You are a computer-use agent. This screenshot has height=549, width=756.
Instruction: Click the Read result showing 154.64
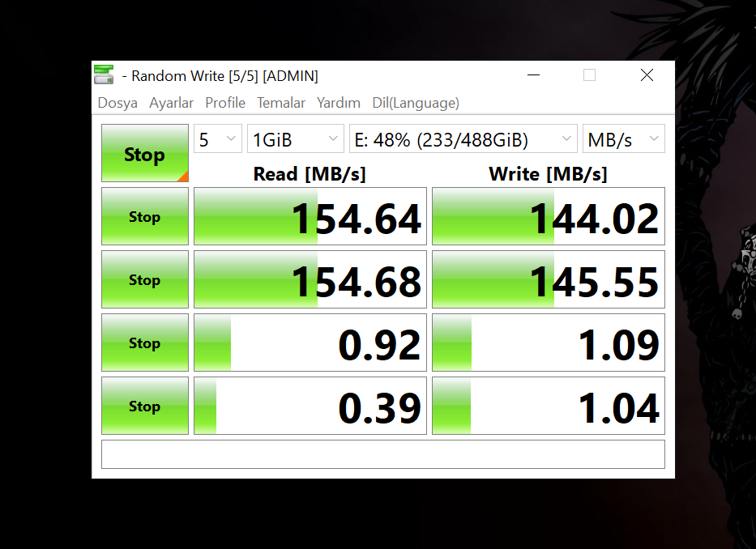click(x=310, y=216)
